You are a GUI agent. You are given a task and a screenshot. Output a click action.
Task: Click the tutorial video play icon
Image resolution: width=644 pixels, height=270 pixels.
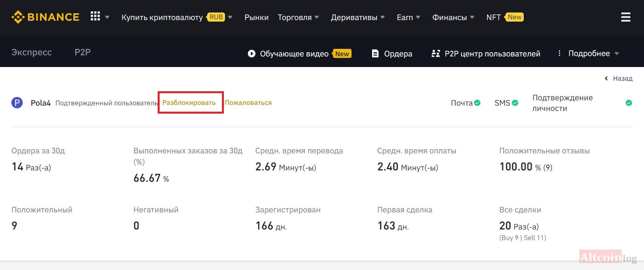[x=251, y=54]
